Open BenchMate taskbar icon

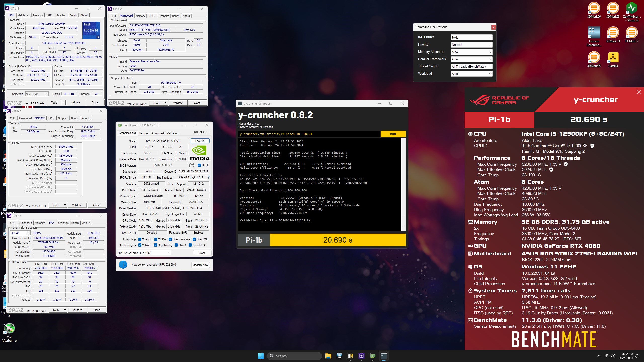(x=350, y=356)
